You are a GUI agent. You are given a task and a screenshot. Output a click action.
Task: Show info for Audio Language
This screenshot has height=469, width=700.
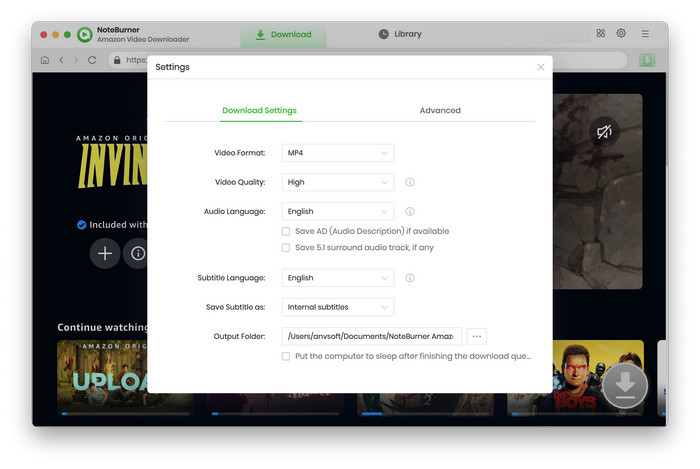tap(409, 212)
